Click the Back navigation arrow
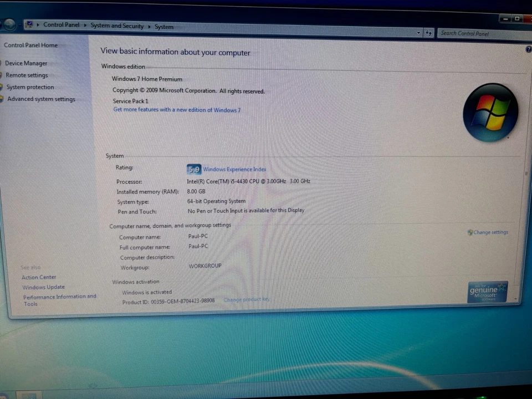532x399 pixels. pyautogui.click(x=9, y=24)
